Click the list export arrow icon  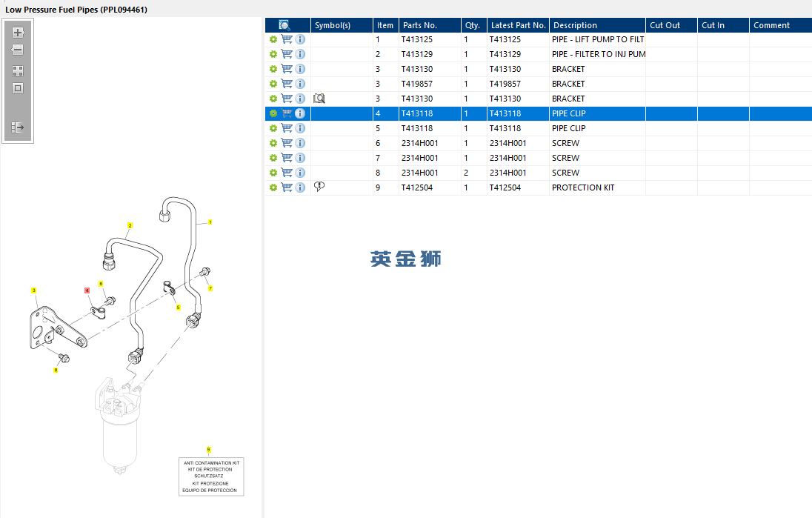[x=18, y=127]
